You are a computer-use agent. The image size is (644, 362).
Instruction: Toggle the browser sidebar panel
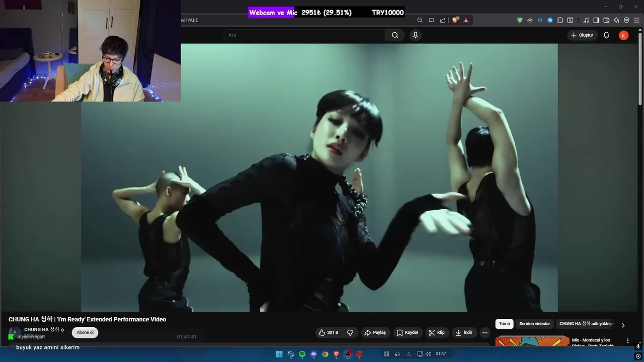click(596, 20)
